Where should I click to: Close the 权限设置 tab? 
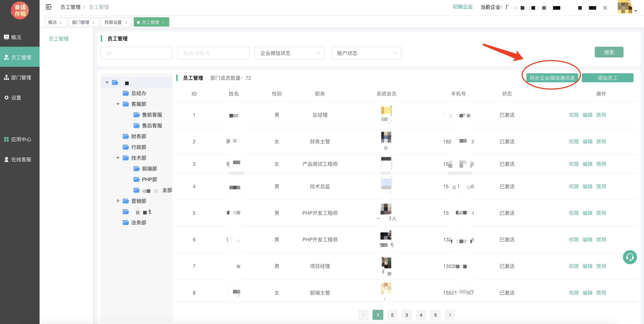pyautogui.click(x=126, y=23)
